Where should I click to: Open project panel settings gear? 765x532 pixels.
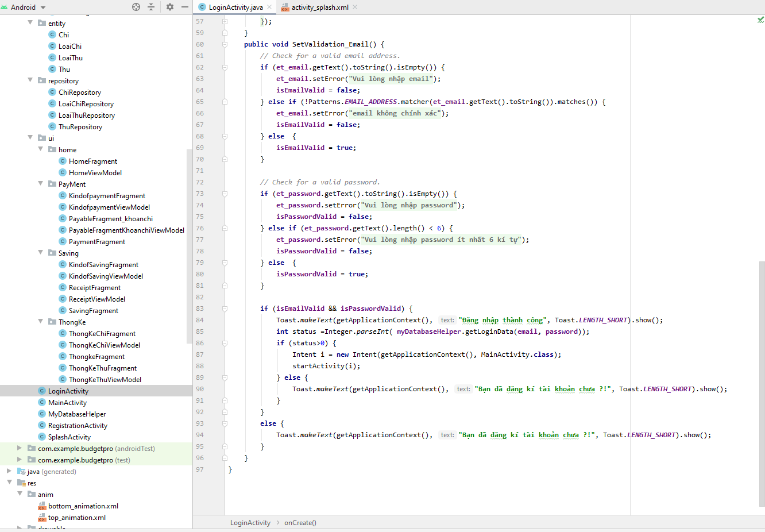170,7
